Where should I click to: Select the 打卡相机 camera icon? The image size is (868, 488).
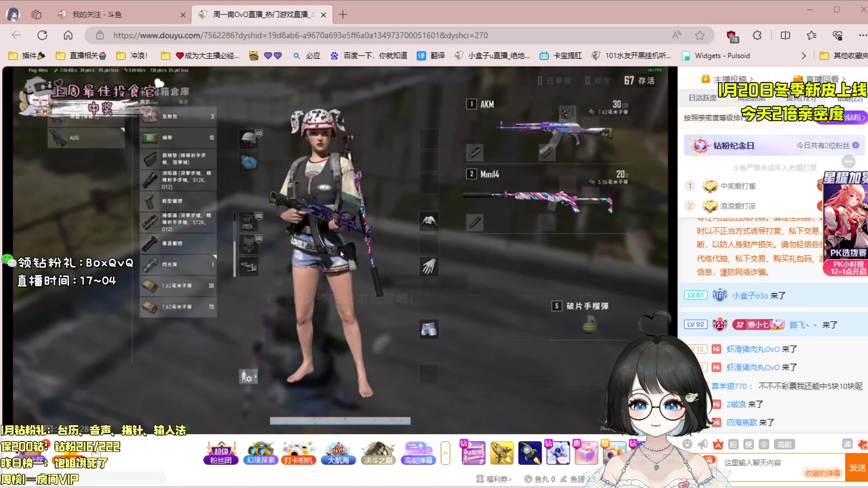click(299, 452)
